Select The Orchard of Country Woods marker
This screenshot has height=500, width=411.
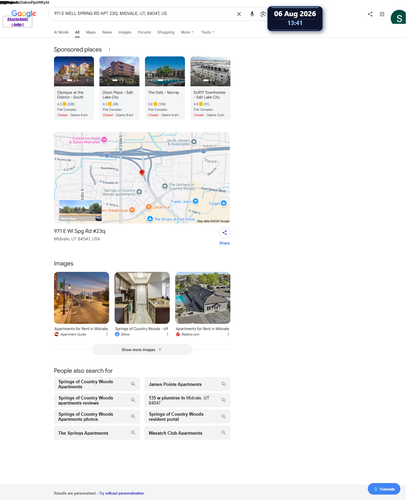coord(165,186)
